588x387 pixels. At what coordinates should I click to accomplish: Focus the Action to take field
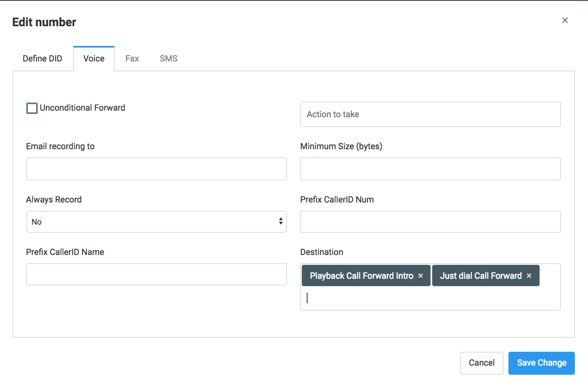pyautogui.click(x=431, y=114)
